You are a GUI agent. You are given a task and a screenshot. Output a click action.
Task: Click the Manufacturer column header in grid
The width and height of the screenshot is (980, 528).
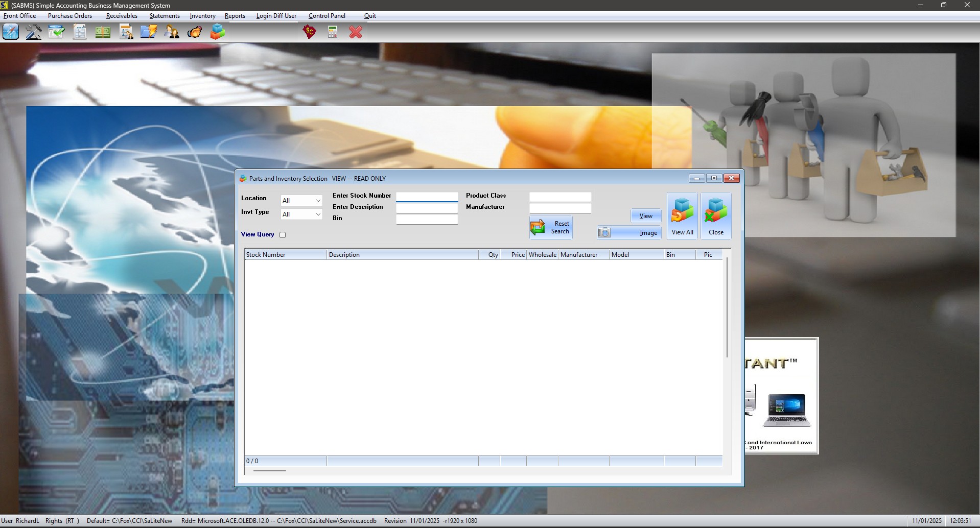click(x=584, y=254)
